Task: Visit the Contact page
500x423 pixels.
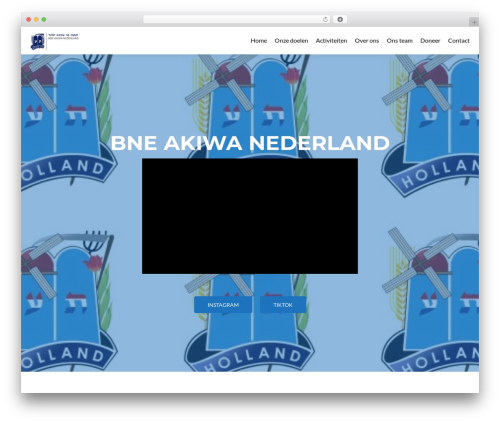Action: click(458, 41)
